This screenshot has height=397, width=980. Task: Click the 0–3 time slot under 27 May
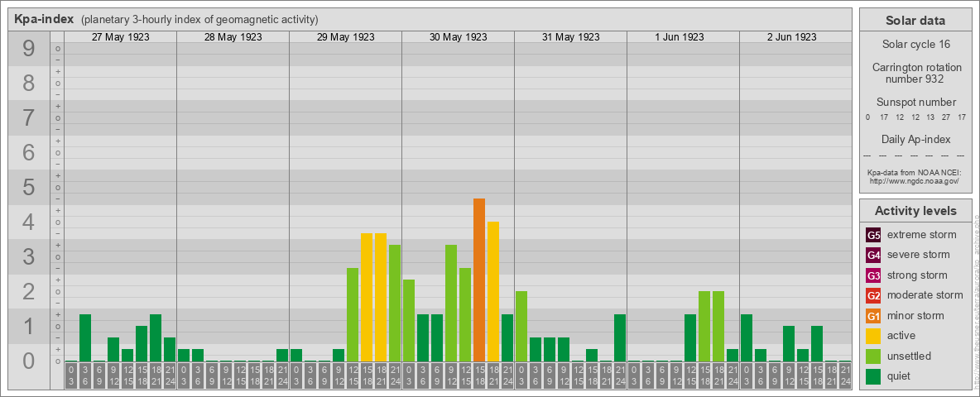(x=71, y=375)
